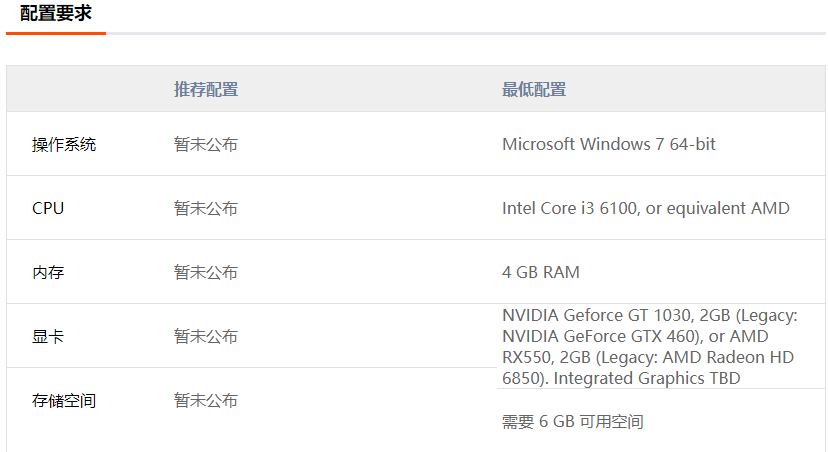Select the 存储空间 row label
828x452 pixels.
[64, 400]
